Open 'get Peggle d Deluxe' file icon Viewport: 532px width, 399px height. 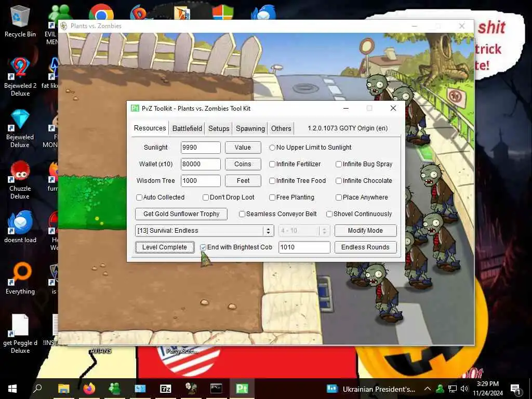coord(20,334)
